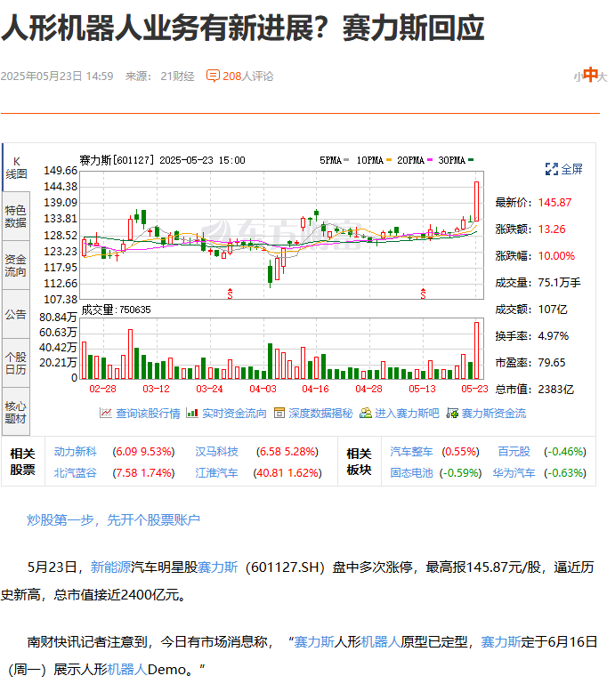Click the 总市值 value 2383亿
The width and height of the screenshot is (615, 700).
pos(556,390)
